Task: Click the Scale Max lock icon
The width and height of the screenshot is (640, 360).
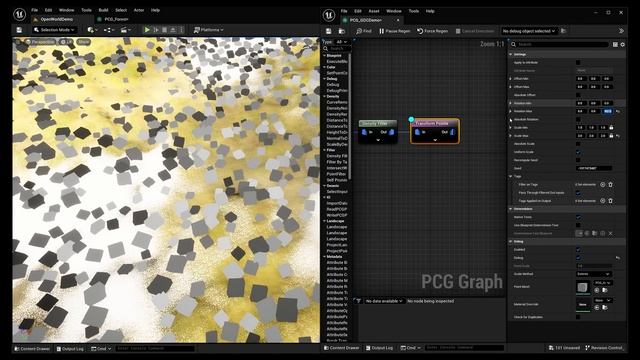Action: point(611,136)
